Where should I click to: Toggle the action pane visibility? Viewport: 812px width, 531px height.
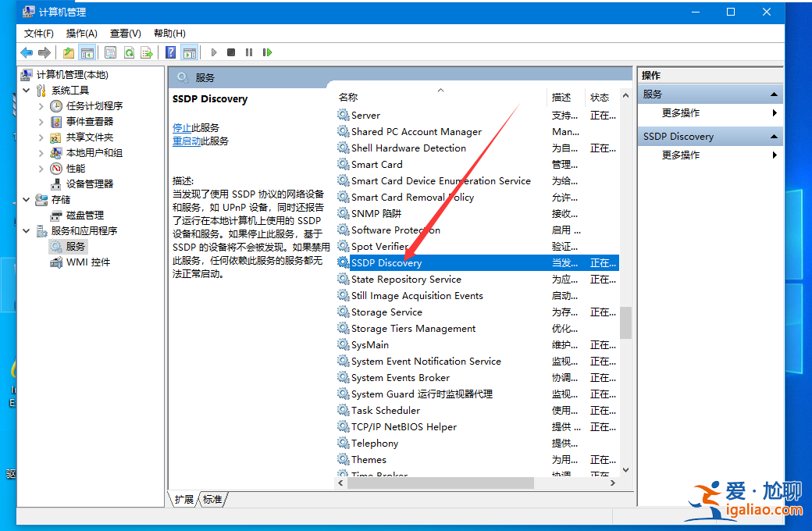click(190, 52)
